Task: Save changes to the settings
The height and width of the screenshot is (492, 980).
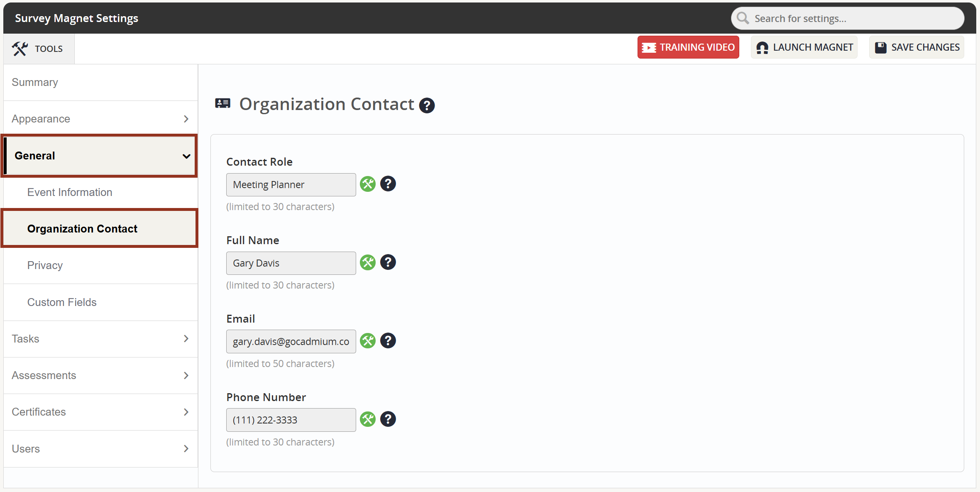Action: pyautogui.click(x=916, y=47)
